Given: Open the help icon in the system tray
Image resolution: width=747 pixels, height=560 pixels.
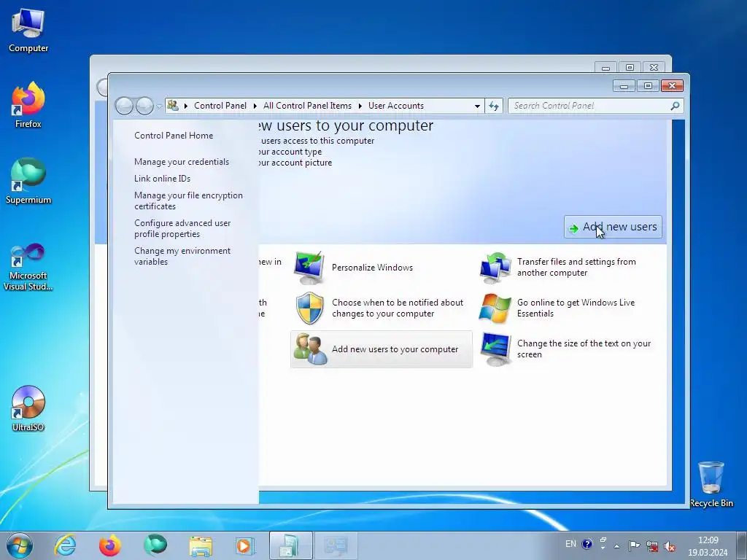Looking at the screenshot, I should tap(587, 544).
